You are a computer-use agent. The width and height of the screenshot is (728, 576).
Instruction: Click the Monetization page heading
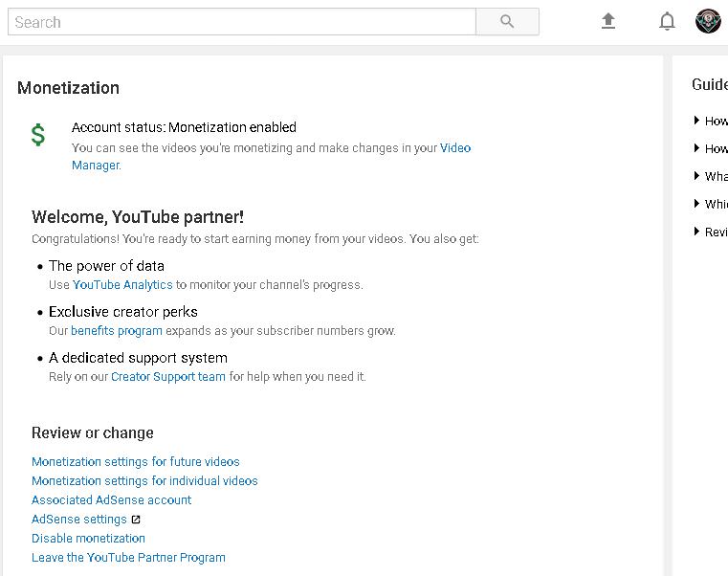coord(68,88)
